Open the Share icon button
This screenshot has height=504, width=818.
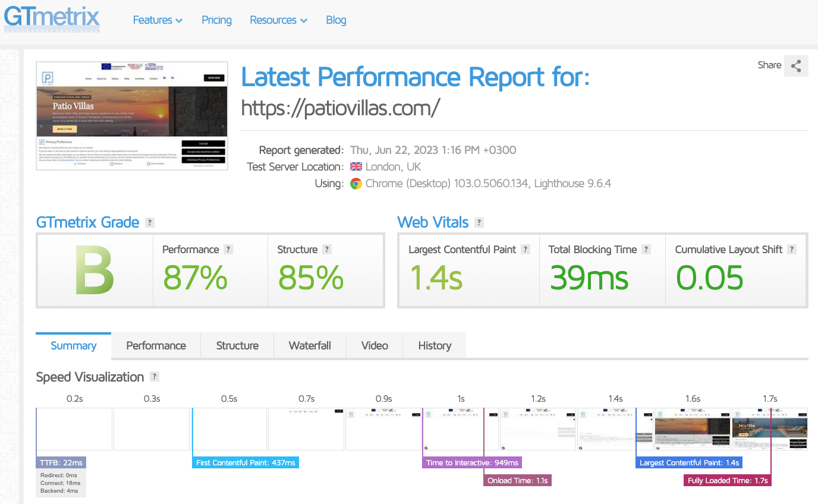796,65
